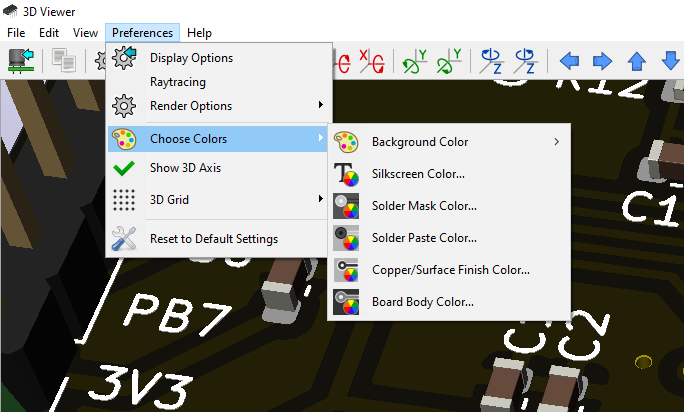Screen dimensions: 684x412
Task: Open the Help menu
Action: pos(199,33)
